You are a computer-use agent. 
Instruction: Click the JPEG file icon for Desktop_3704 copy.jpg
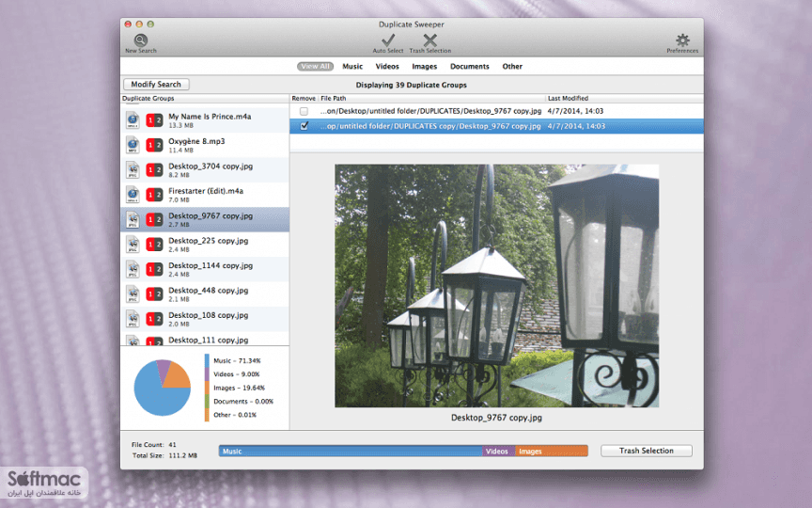click(x=133, y=170)
